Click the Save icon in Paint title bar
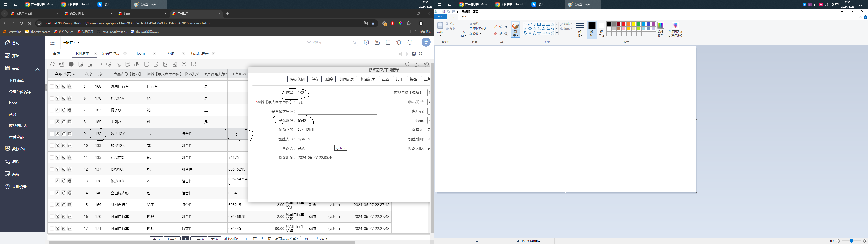This screenshot has height=244, width=868. [x=443, y=12]
